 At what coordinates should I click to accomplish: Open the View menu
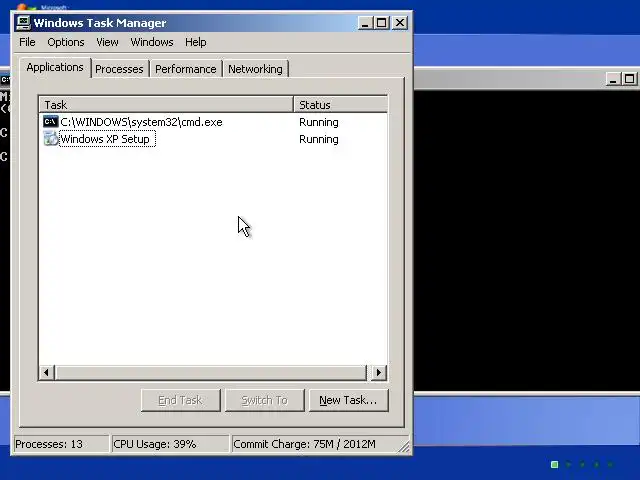click(x=107, y=42)
